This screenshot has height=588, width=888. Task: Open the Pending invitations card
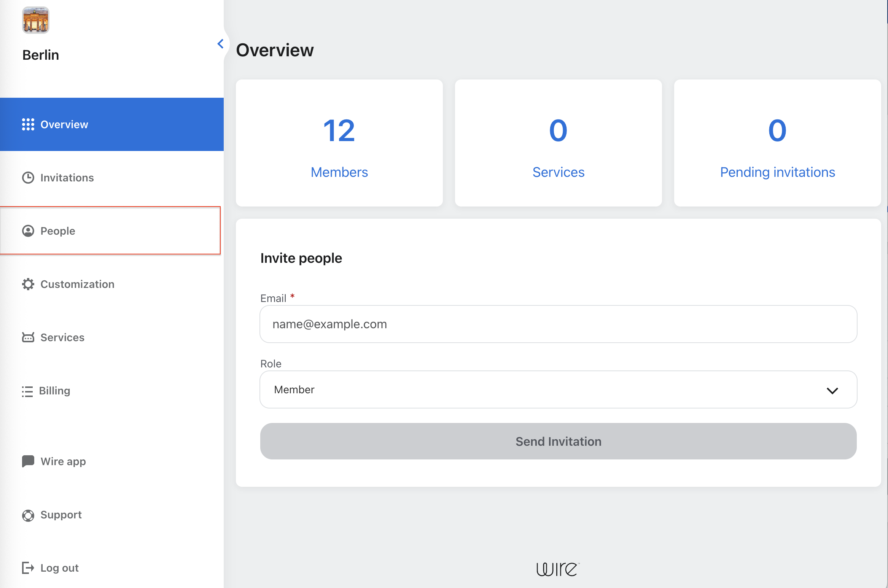[x=778, y=143]
